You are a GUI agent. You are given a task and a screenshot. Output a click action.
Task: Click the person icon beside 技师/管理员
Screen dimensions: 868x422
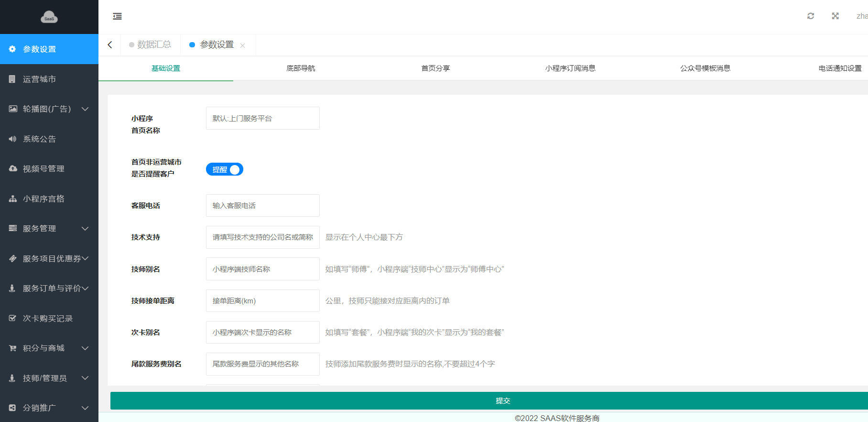tap(12, 378)
